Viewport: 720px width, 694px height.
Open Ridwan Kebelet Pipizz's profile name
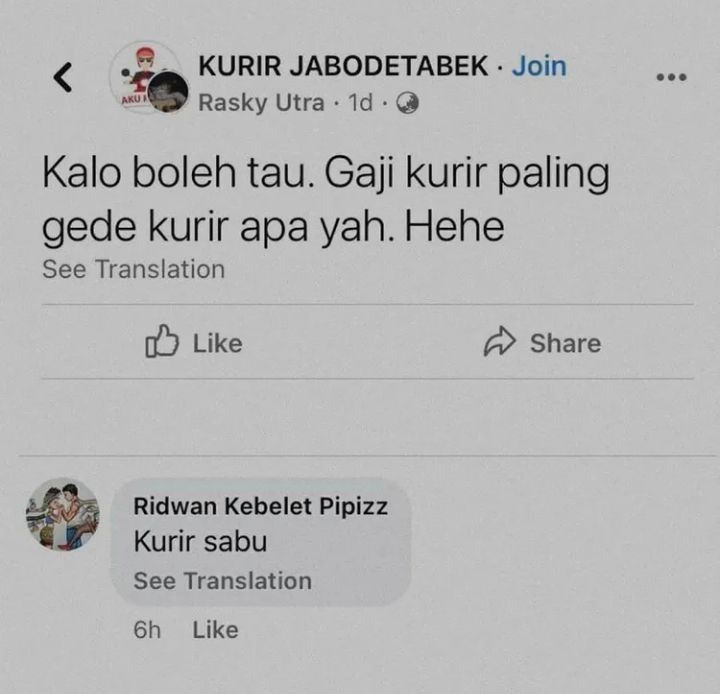pyautogui.click(x=261, y=507)
